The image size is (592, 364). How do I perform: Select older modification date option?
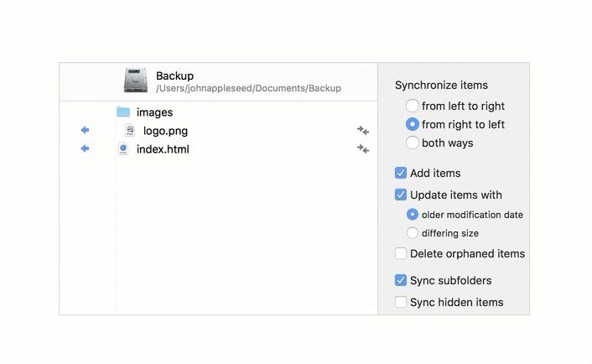click(412, 215)
